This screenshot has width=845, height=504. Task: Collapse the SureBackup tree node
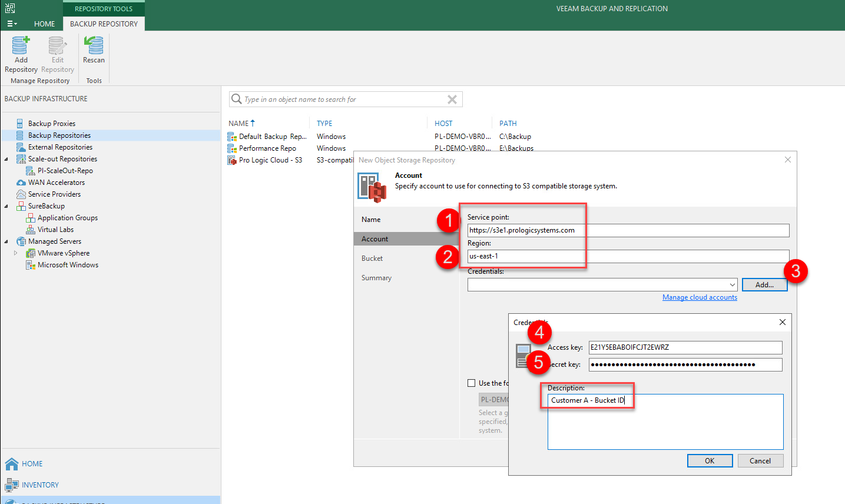coord(6,206)
